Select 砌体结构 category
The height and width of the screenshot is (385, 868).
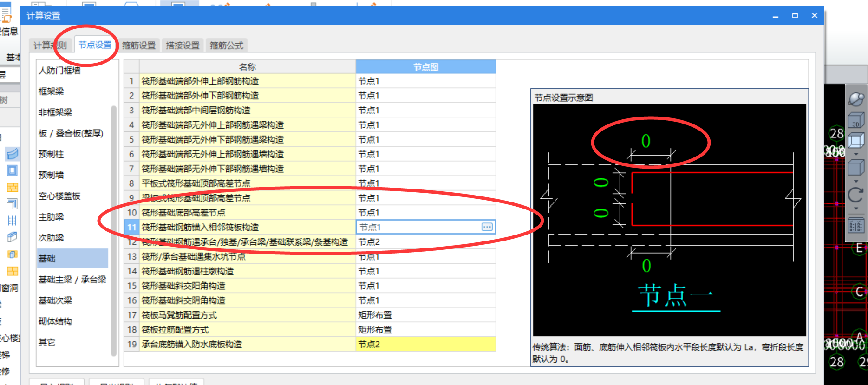(x=55, y=321)
